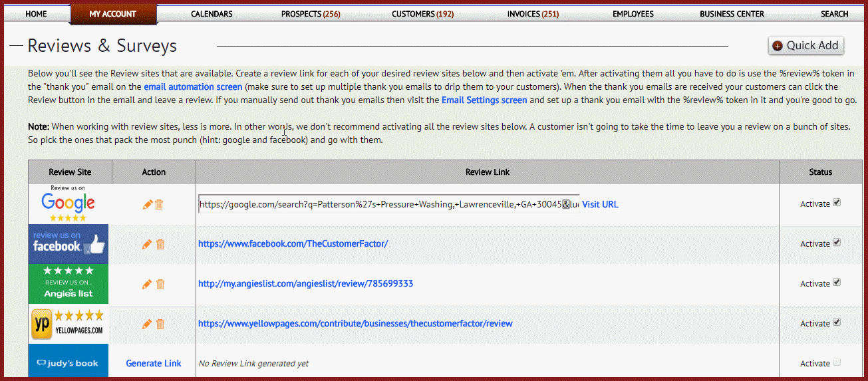The image size is (868, 381).
Task: Delete the Yellowpages review link trash icon
Action: pyautogui.click(x=160, y=324)
